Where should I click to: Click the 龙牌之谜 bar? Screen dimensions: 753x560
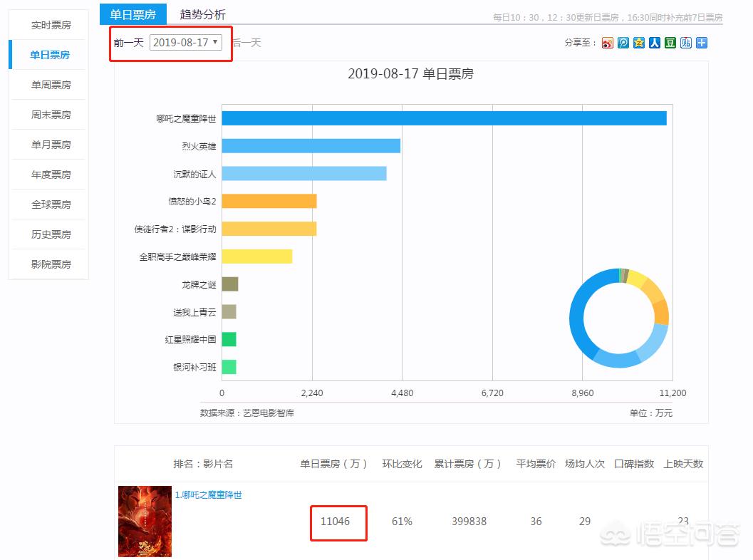(x=230, y=284)
